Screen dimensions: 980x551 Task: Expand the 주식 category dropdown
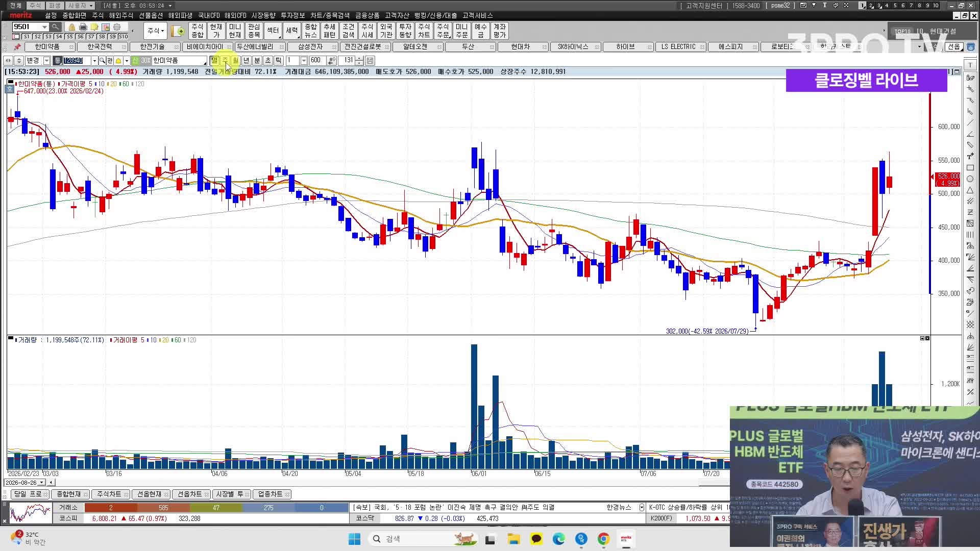click(156, 31)
